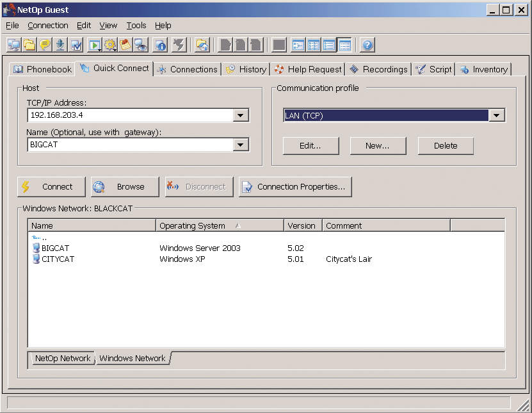Click the '..' parent level entry

tap(39, 238)
